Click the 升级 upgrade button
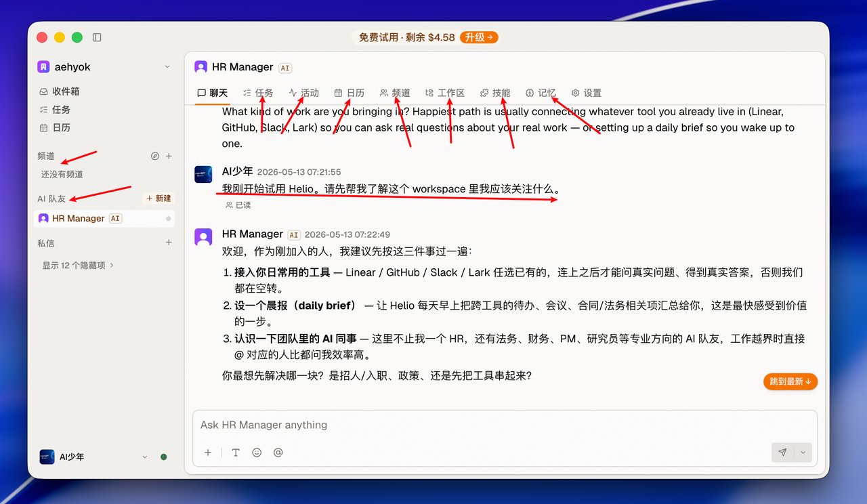This screenshot has height=504, width=867. pyautogui.click(x=479, y=37)
